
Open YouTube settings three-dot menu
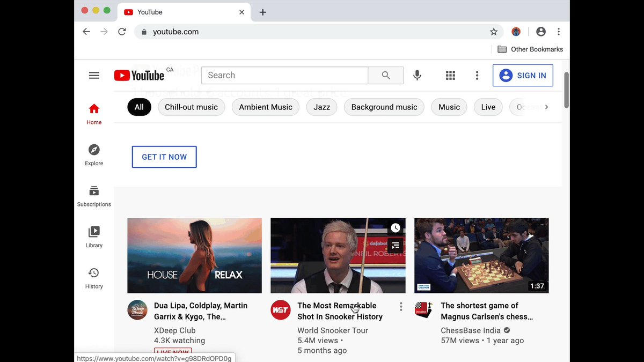pos(477,76)
